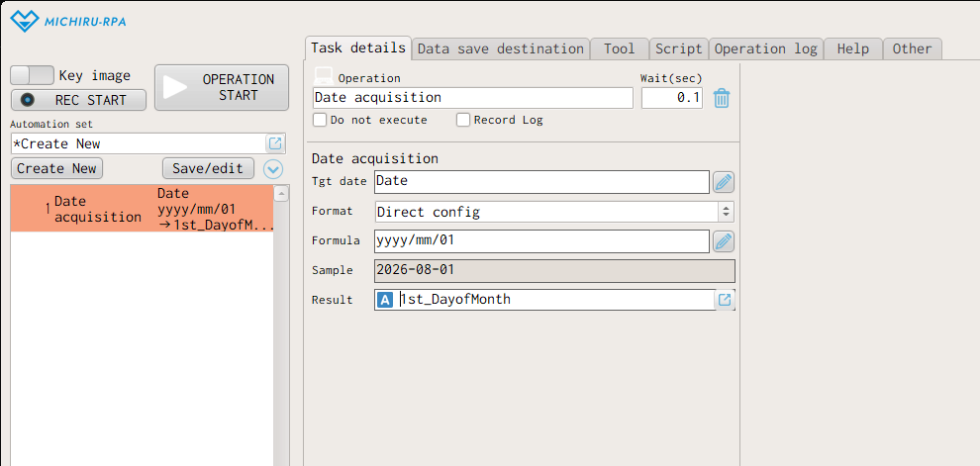The height and width of the screenshot is (466, 980).
Task: Open the external link icon in Automation set
Action: tap(275, 143)
